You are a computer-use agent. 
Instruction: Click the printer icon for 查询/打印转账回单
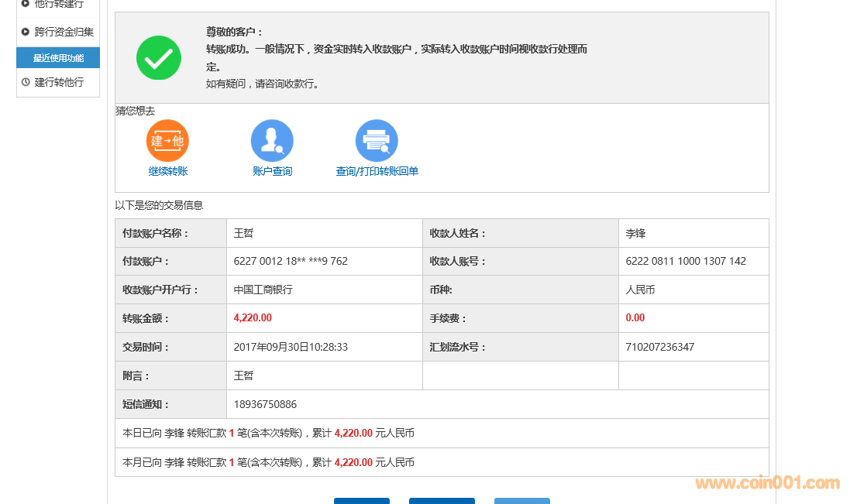tap(377, 141)
